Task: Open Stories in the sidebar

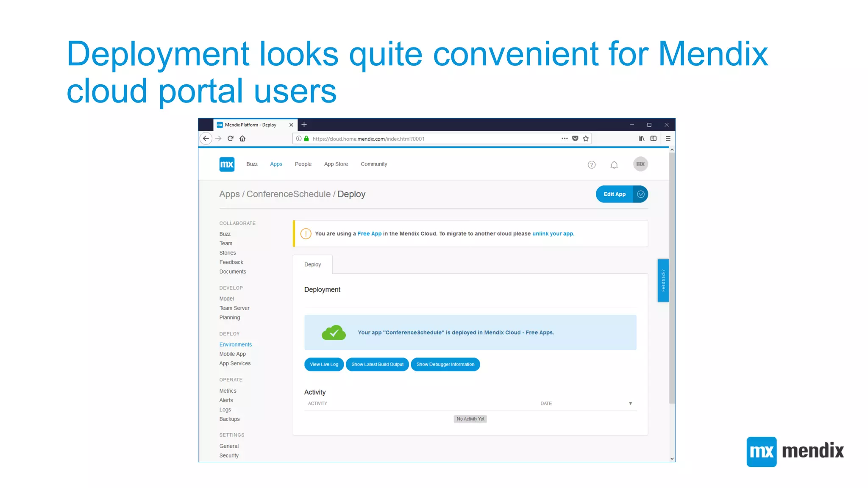Action: [228, 253]
